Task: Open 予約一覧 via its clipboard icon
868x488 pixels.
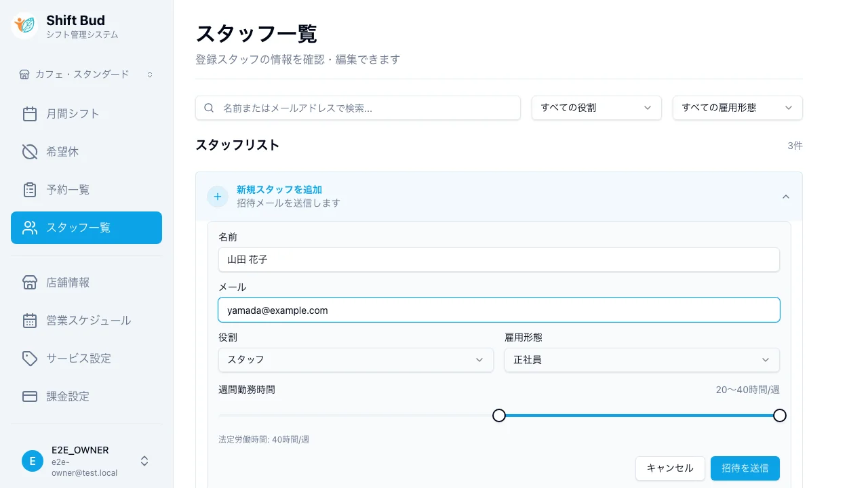Action: (30, 190)
